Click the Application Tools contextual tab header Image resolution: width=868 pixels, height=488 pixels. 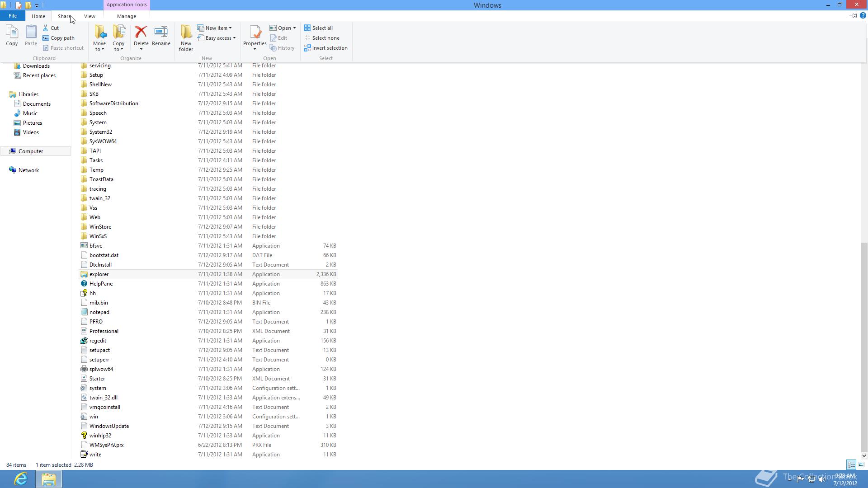(127, 5)
